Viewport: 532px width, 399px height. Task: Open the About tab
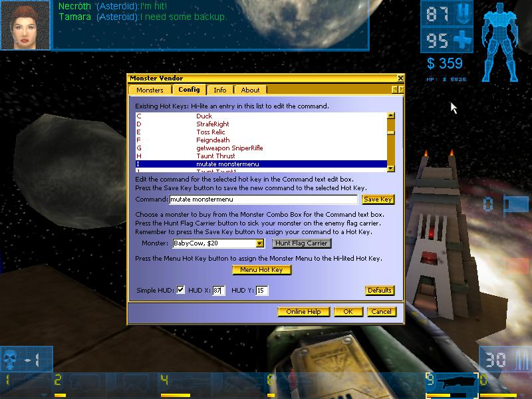250,89
